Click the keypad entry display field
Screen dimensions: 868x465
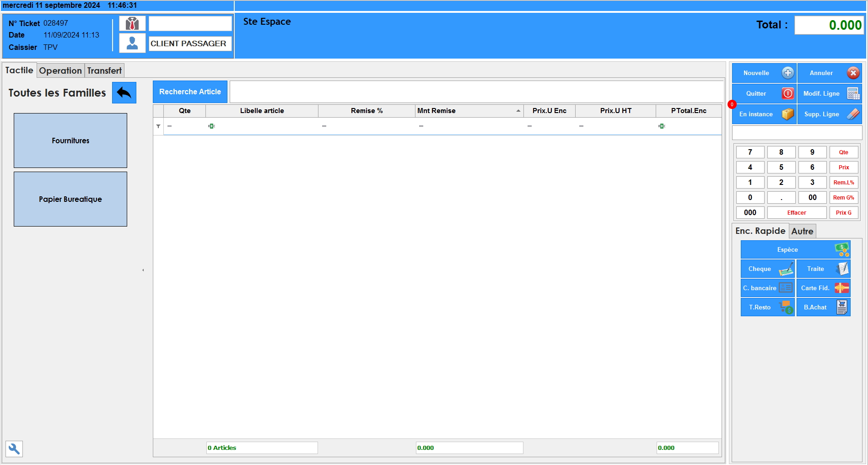pos(797,133)
